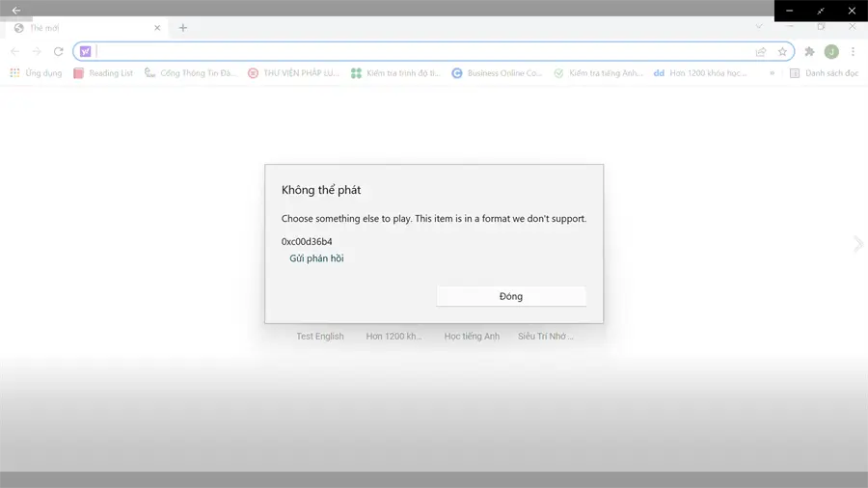Open the Ứng dụng apps grid
Image resolution: width=868 pixels, height=488 pixels.
click(36, 73)
